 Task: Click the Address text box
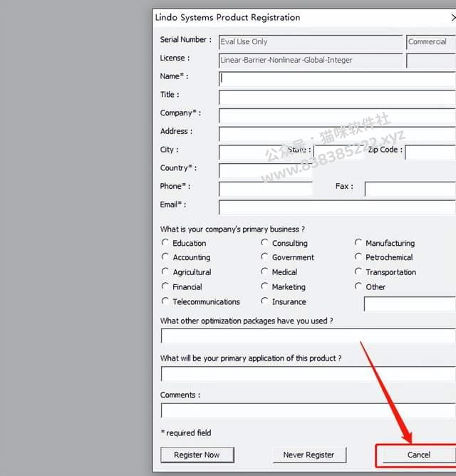tap(337, 134)
